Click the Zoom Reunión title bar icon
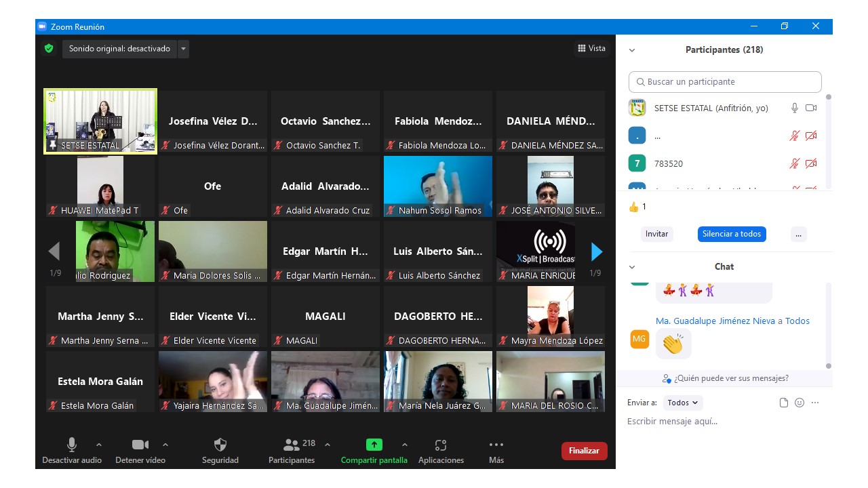This screenshot has width=868, height=488. coord(42,26)
